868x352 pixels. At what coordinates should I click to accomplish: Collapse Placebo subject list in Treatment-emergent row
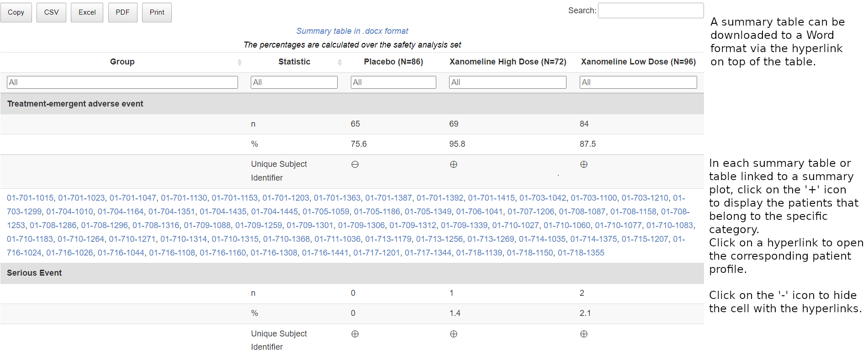[355, 165]
